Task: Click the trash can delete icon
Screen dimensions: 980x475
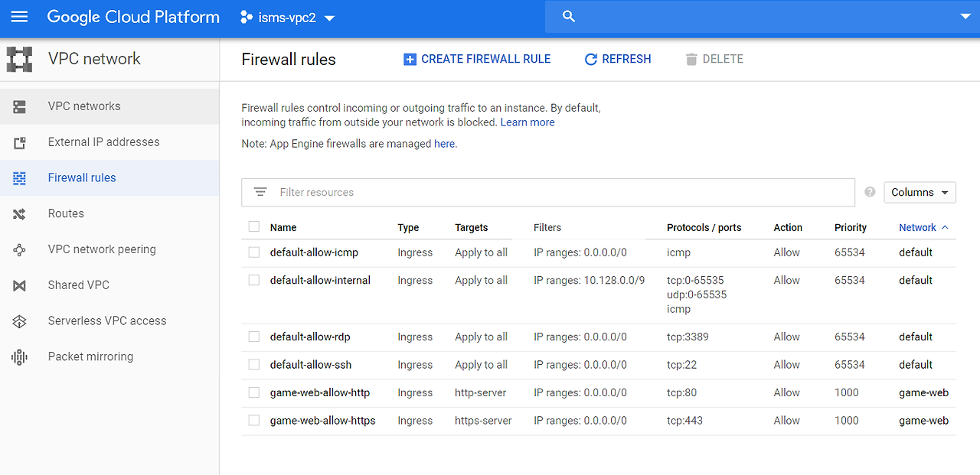Action: 691,59
